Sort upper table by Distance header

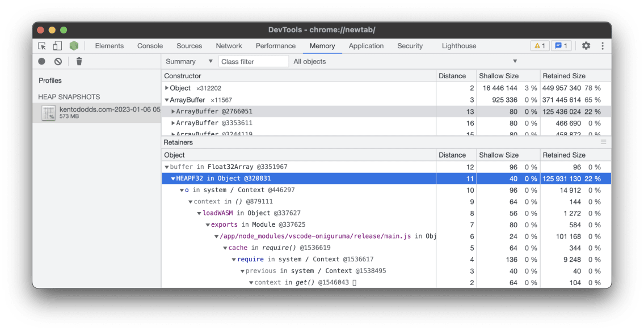coord(456,76)
